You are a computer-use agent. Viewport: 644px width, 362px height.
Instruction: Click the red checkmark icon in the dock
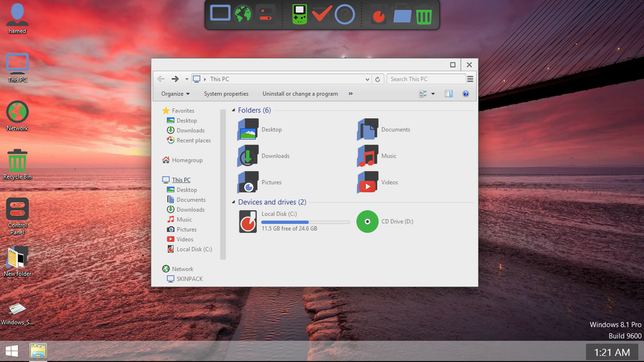(322, 13)
